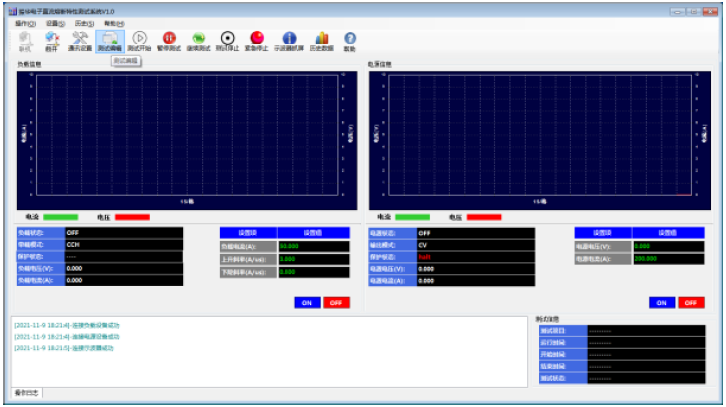Open communication settings (通讯设置) wrench icon

point(80,40)
